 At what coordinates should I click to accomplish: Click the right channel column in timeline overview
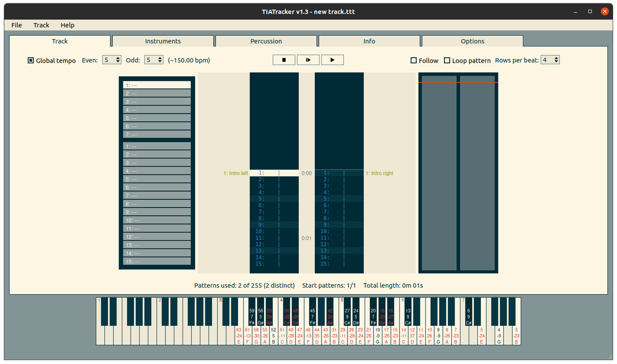coord(477,173)
